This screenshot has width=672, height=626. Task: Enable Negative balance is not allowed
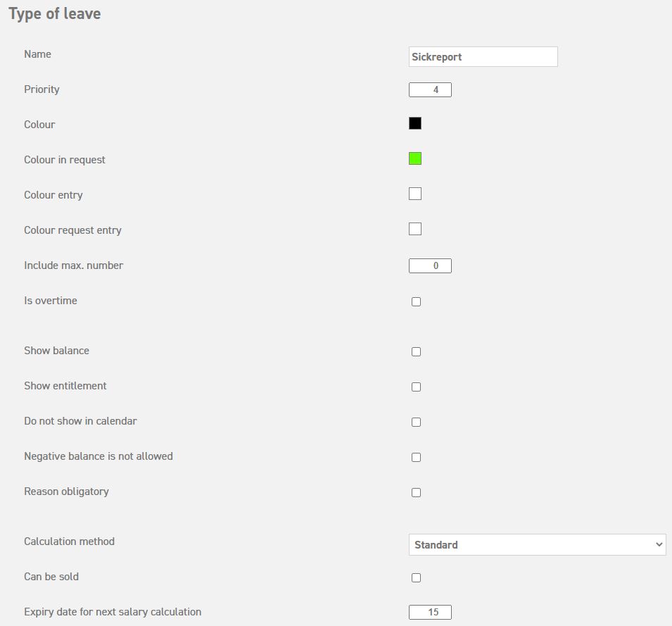(416, 458)
